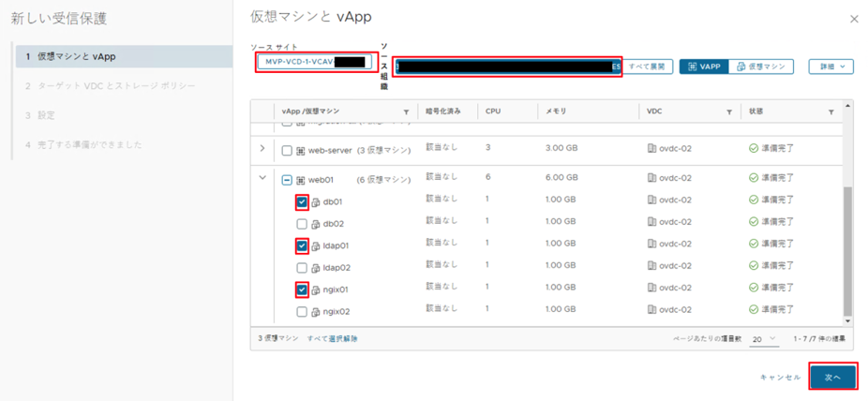Click the VM icon beside db01
Image resolution: width=868 pixels, height=401 pixels.
tap(316, 202)
